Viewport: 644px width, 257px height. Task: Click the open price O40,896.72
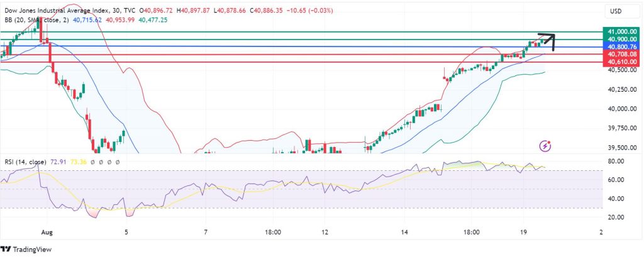[157, 12]
